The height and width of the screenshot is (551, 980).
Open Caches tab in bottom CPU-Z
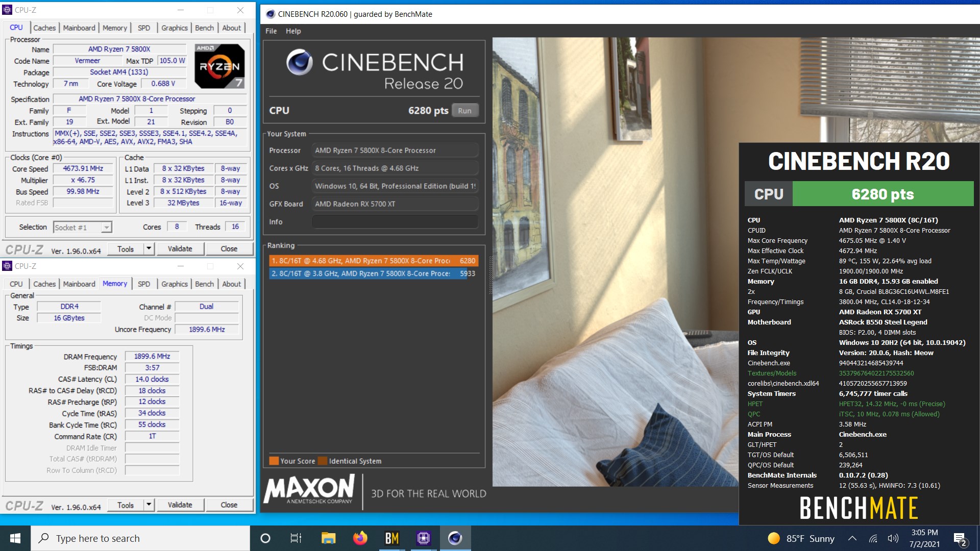pyautogui.click(x=44, y=284)
